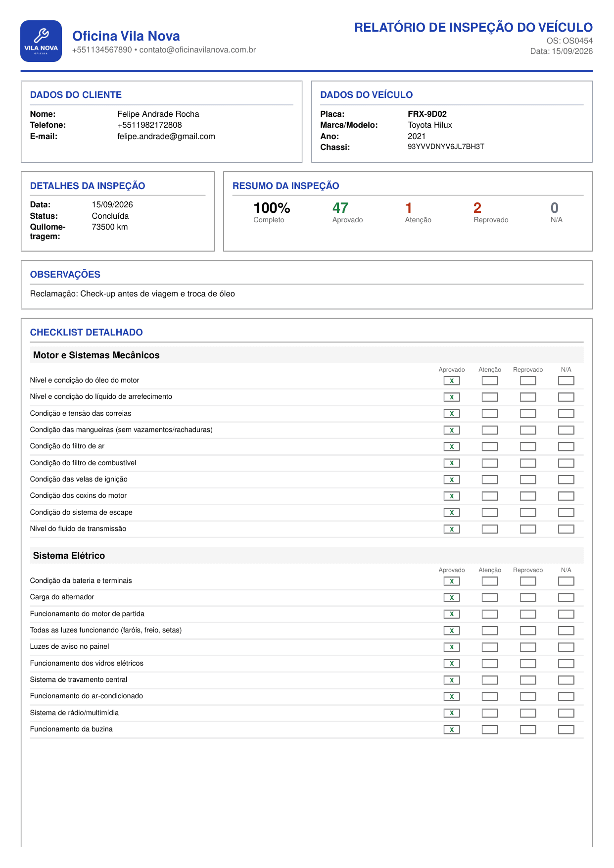Click Carga do alternador item label
614x868 pixels.
(62, 597)
